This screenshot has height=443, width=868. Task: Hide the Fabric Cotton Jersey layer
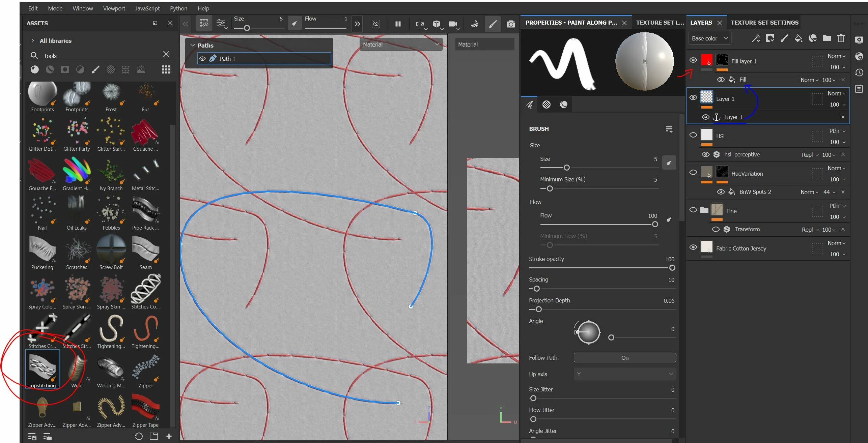pos(693,247)
